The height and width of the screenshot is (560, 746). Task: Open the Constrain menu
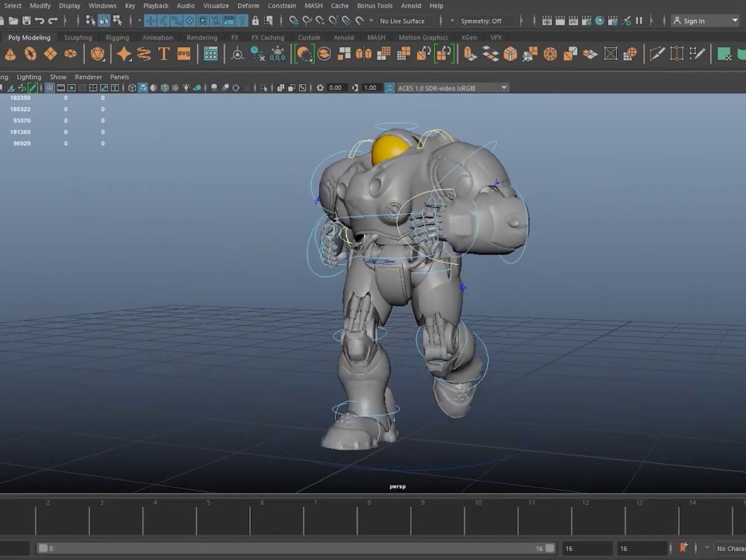click(282, 6)
